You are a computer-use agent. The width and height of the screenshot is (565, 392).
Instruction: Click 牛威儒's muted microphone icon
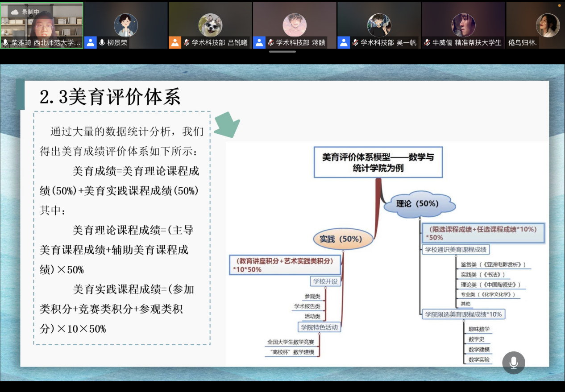pyautogui.click(x=427, y=43)
